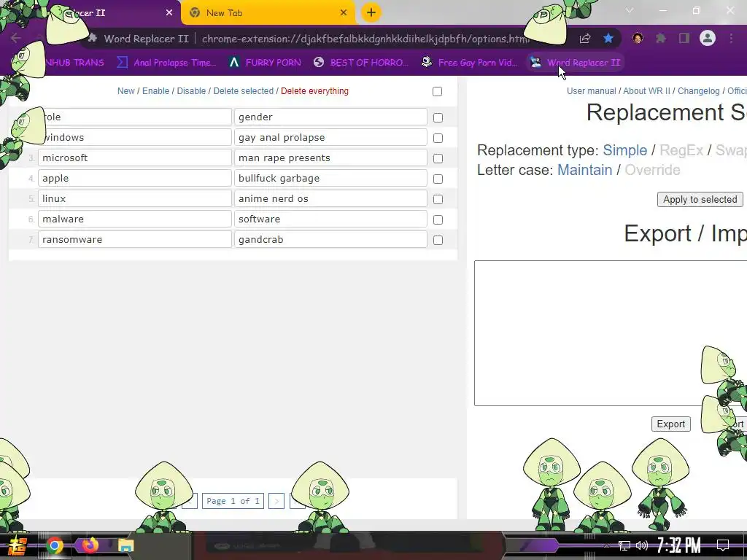Check the box for the gender row
The height and width of the screenshot is (560, 747).
pyautogui.click(x=438, y=117)
